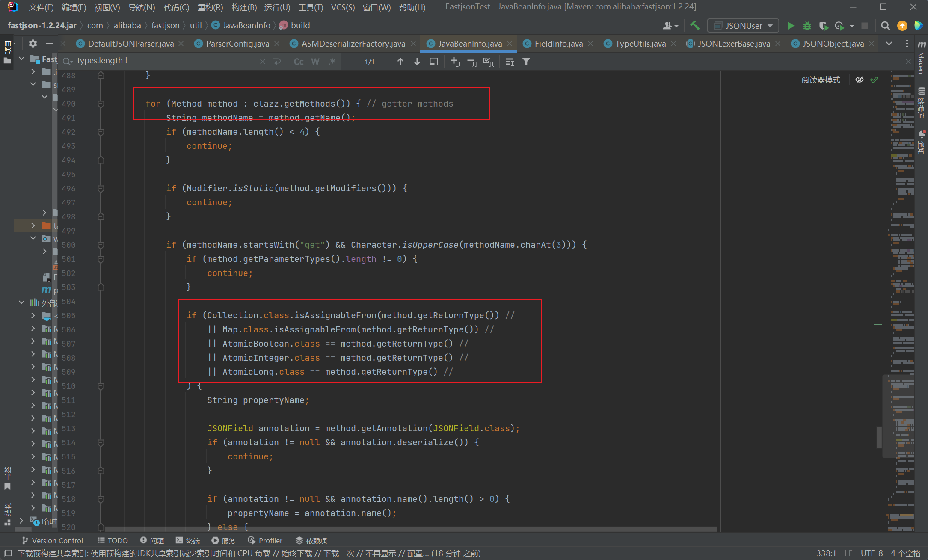Open JSONUser run configuration dropdown
Viewport: 928px width, 560px height.
coord(744,26)
